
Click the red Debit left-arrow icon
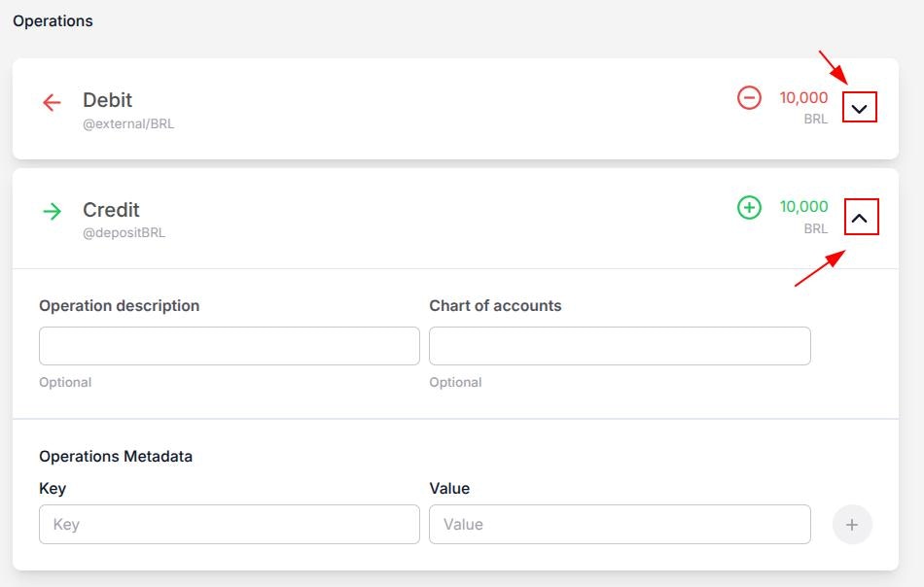(x=53, y=102)
